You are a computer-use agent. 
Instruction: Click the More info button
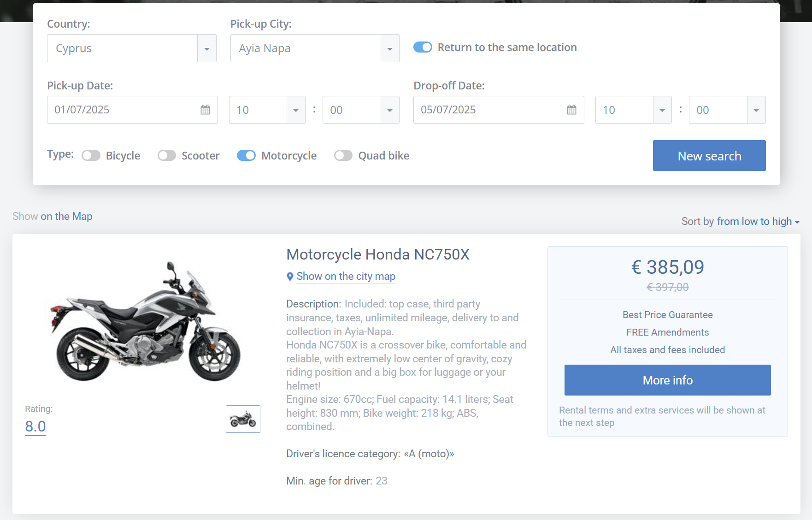tap(667, 380)
